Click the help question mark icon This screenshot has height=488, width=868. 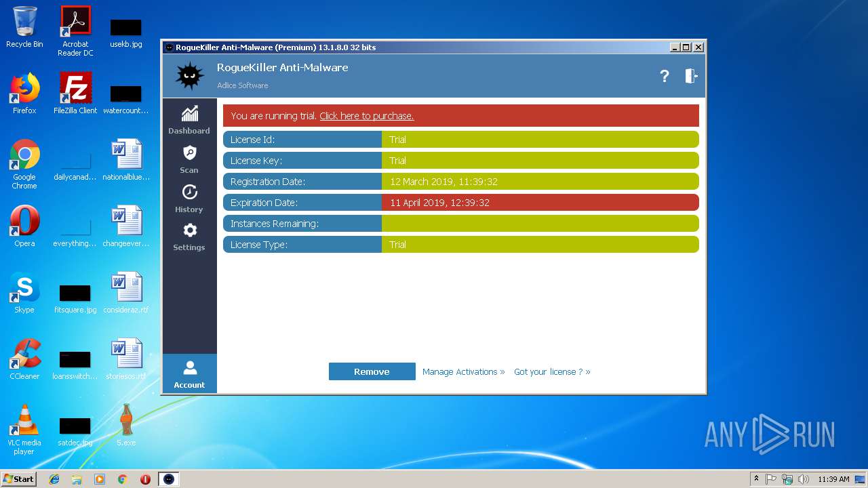pos(665,76)
